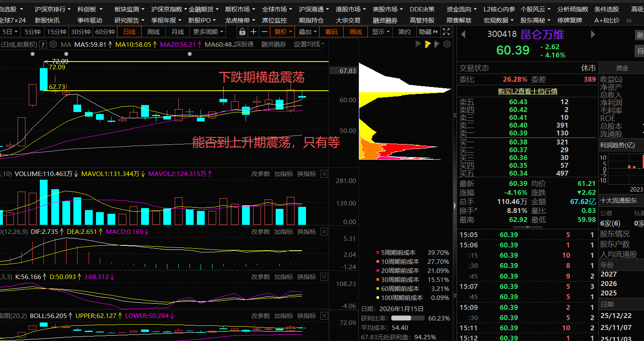The width and height of the screenshot is (644, 341).
Task: Go to previous stock with left arrow
Action: [x=464, y=34]
